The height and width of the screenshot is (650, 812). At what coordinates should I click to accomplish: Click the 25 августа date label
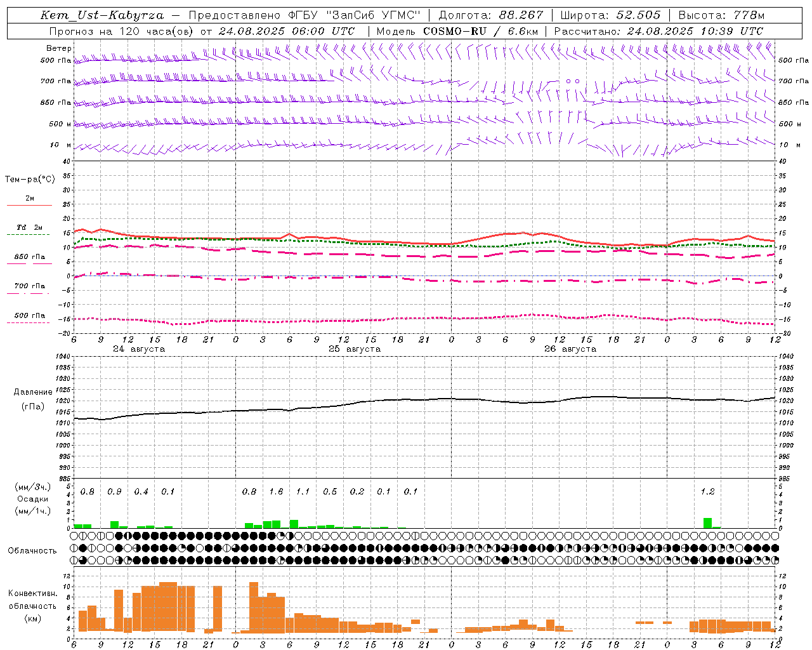click(x=355, y=349)
